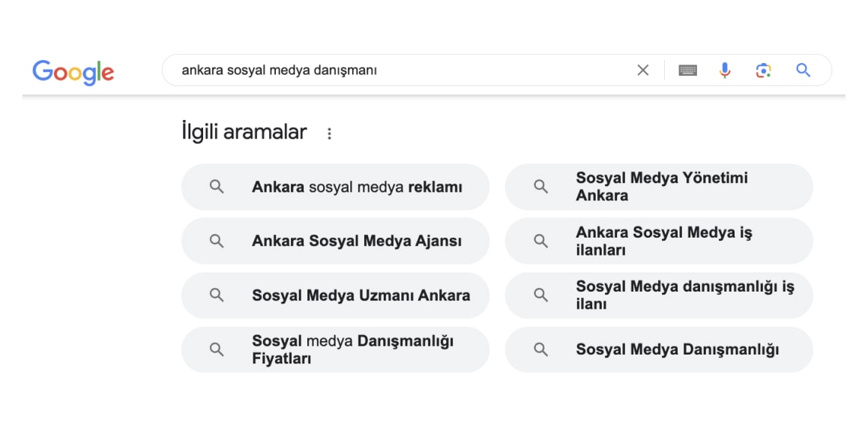Select Sosyal Medya Yönetimi Ankara suggestion

[659, 187]
